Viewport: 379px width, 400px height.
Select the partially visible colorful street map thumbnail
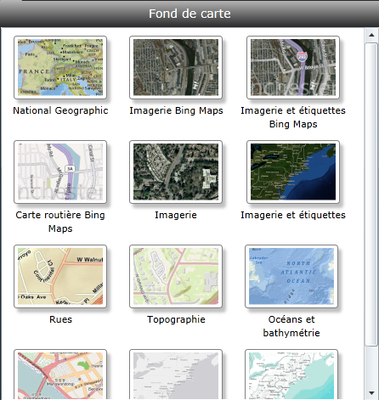click(60, 374)
